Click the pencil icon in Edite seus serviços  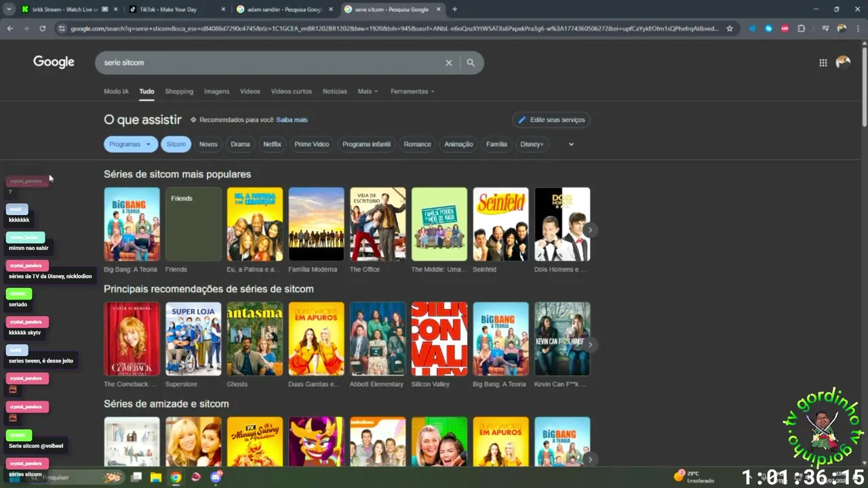522,120
